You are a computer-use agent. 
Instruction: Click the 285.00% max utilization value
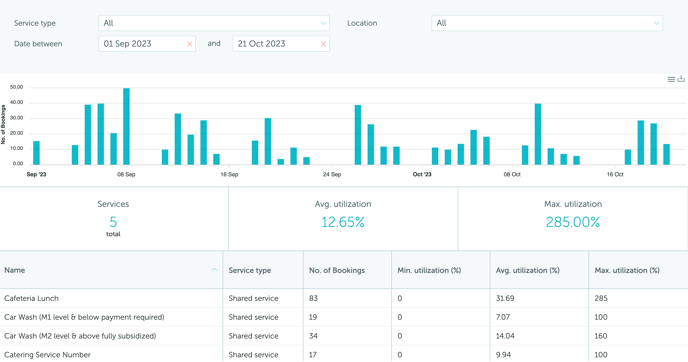tap(573, 222)
